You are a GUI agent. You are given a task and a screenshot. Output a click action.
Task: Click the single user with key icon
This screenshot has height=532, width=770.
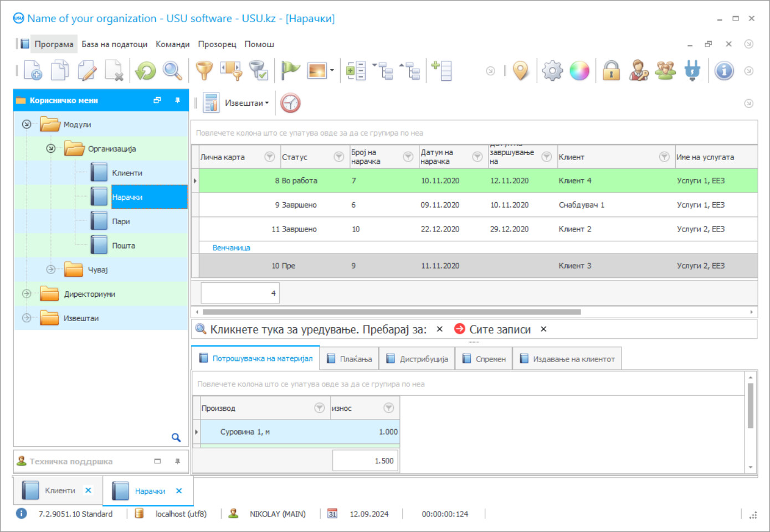tap(639, 70)
